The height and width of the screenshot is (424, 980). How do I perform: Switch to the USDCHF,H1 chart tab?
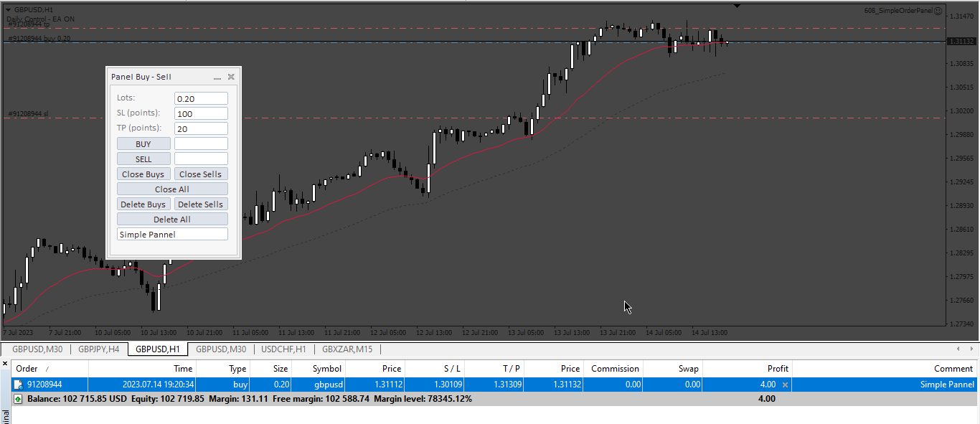284,349
